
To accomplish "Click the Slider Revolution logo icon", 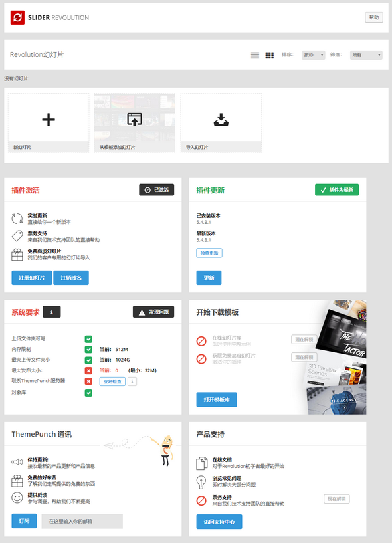I will tap(17, 17).
